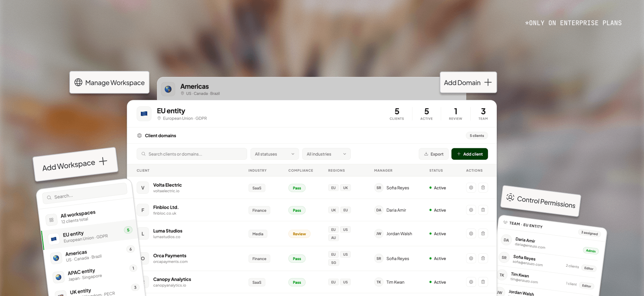Open settings gear for Finbloc Ltd.
This screenshot has width=644, height=296.
471,210
